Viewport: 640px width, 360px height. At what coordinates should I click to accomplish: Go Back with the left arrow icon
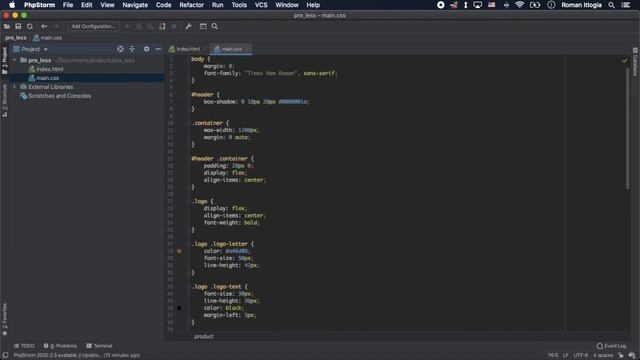pyautogui.click(x=44, y=26)
